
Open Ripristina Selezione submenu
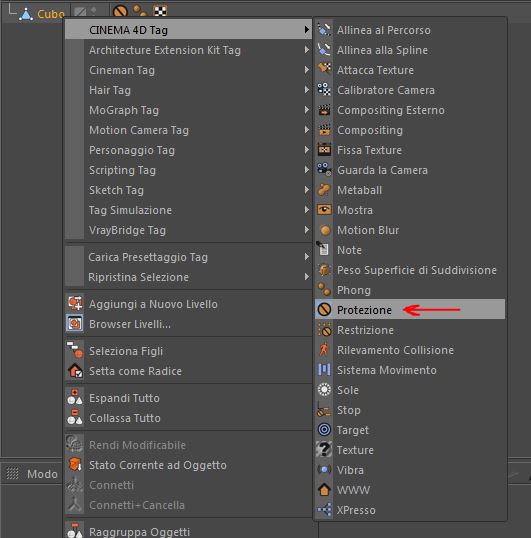pyautogui.click(x=188, y=277)
